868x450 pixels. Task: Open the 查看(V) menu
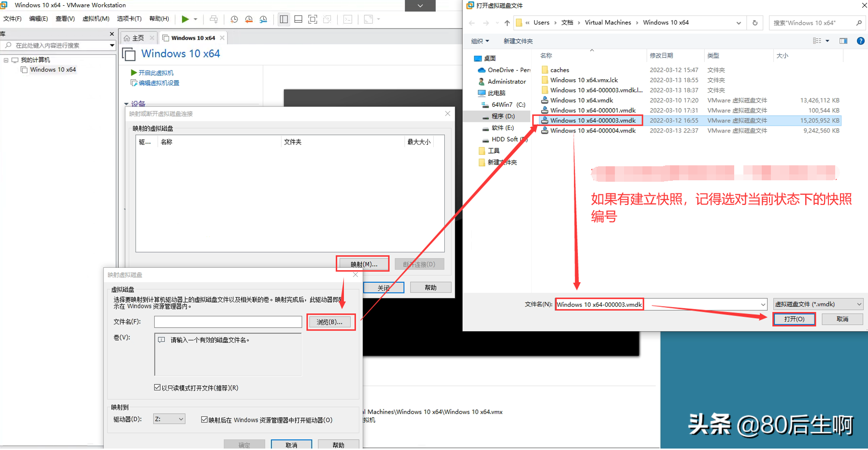(65, 19)
